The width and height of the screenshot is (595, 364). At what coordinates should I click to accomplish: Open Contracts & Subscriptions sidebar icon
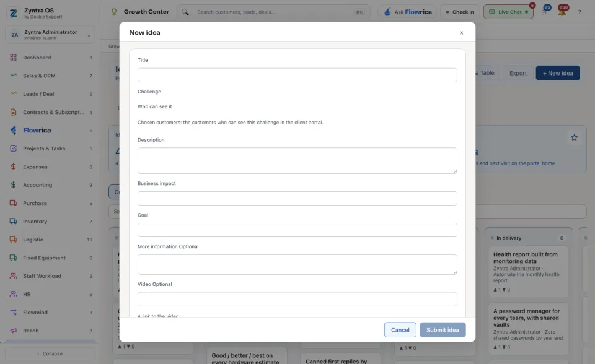point(13,112)
